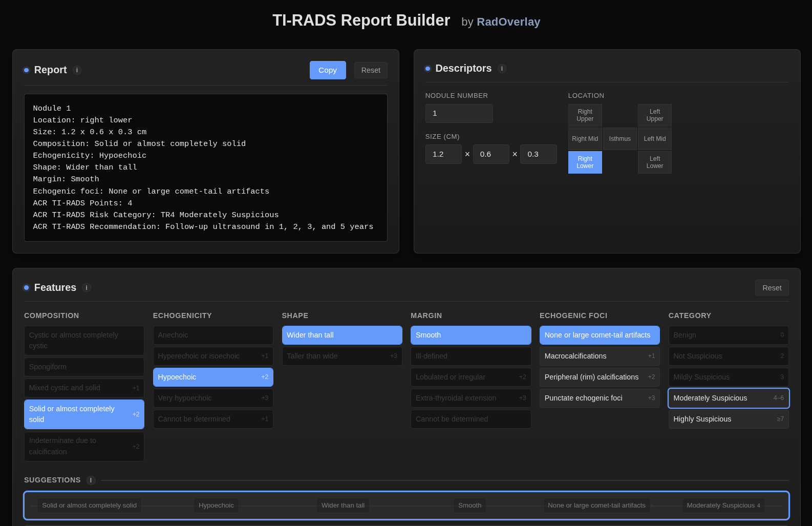Screen dimensions: 812x526
Task: Toggle Wider than tall shape
Action: 342,335
